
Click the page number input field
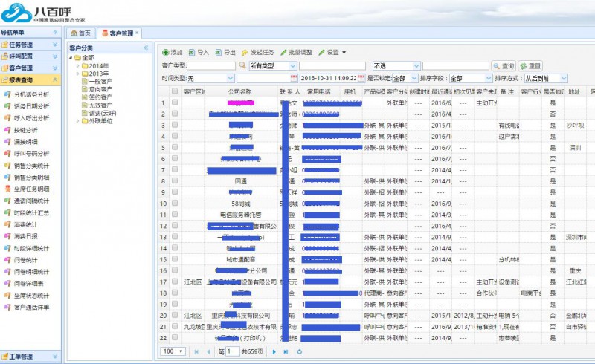point(232,351)
